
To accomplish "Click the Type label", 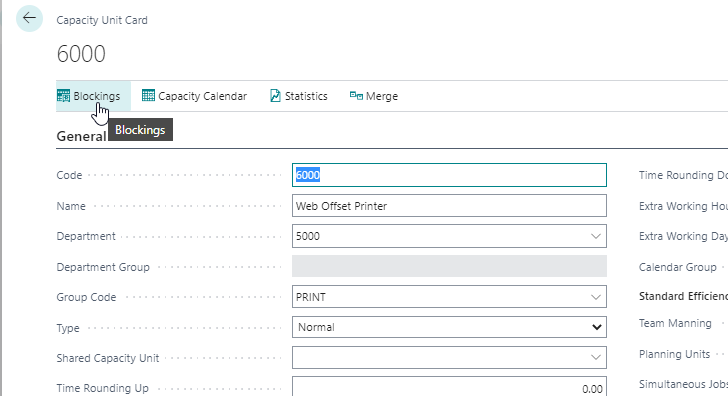I will (x=68, y=328).
